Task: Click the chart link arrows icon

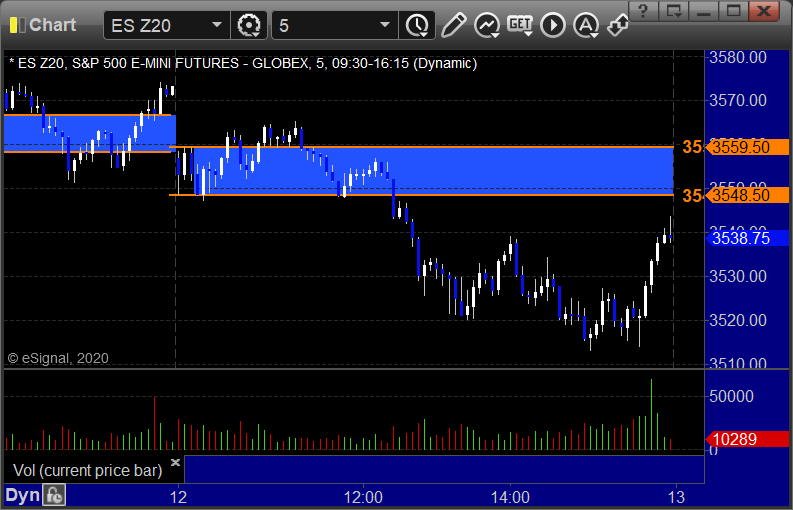Action: point(618,25)
